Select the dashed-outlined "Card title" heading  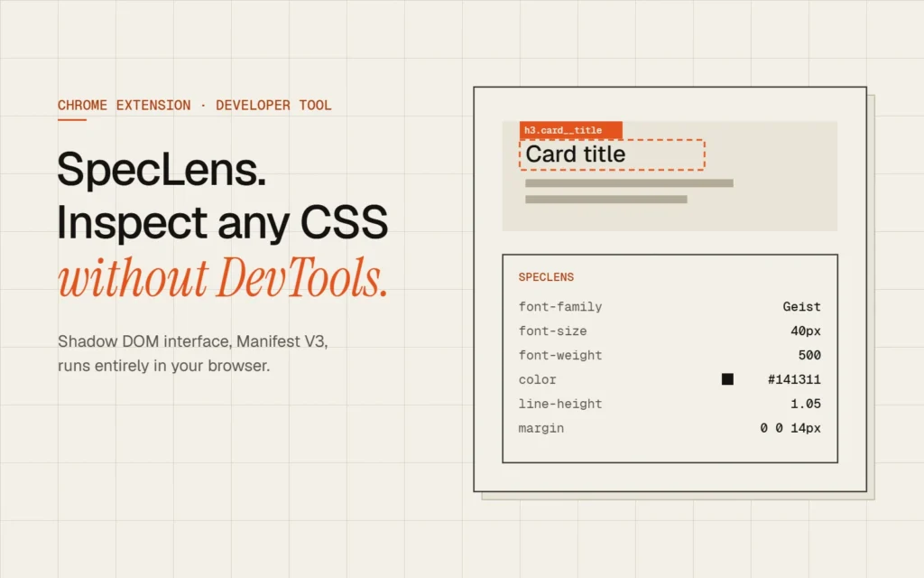click(x=612, y=154)
